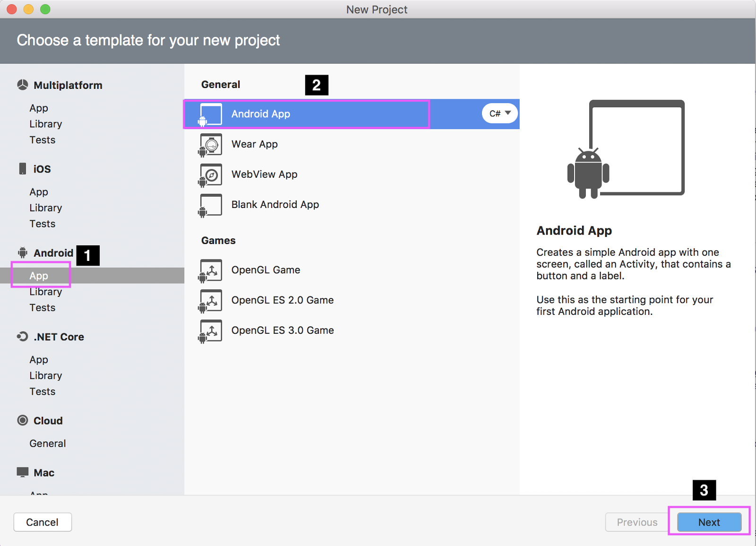Image resolution: width=756 pixels, height=546 pixels.
Task: Click the Cloud category heading
Action: pyautogui.click(x=48, y=421)
